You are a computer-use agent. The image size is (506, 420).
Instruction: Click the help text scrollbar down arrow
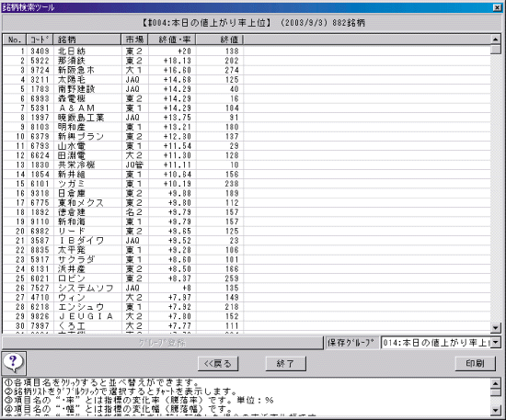496,410
